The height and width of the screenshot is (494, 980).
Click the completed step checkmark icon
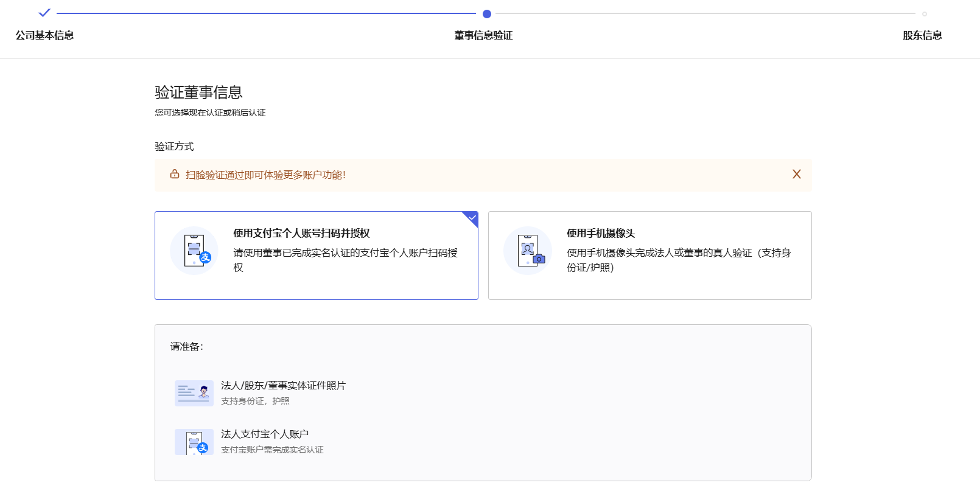click(44, 13)
